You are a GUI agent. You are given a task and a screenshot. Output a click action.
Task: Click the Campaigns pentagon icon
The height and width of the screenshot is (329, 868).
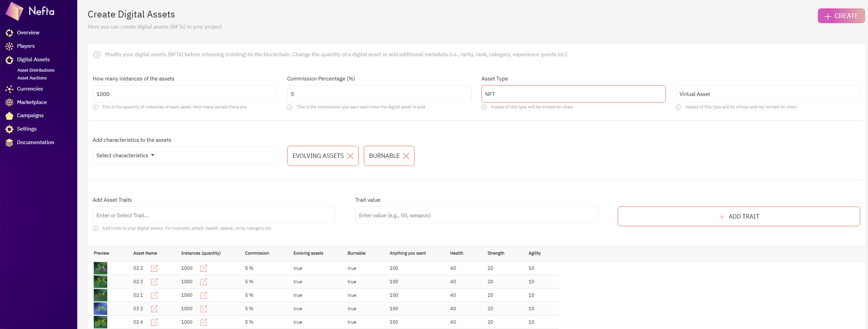click(10, 116)
